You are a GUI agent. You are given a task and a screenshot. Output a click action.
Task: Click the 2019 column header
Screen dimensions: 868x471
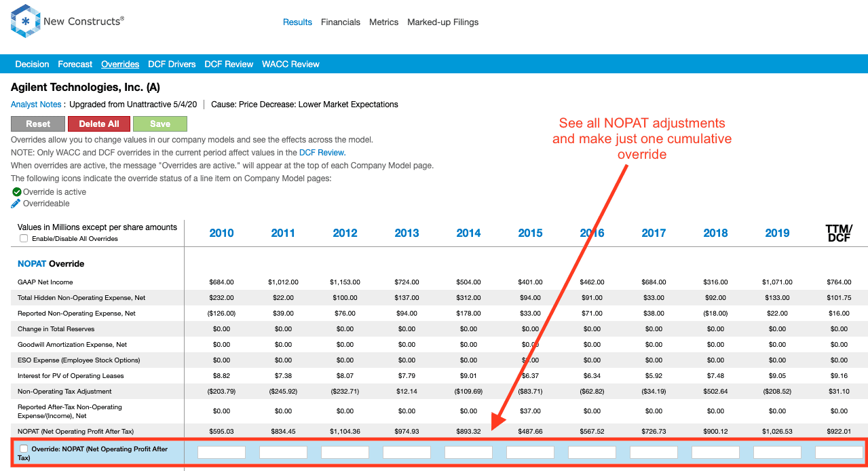pyautogui.click(x=777, y=233)
